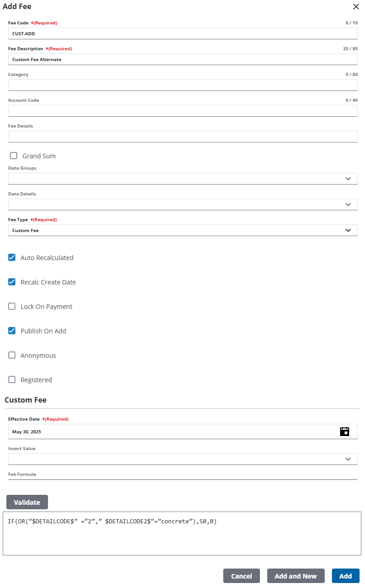Click the Cancel button

coord(241,576)
